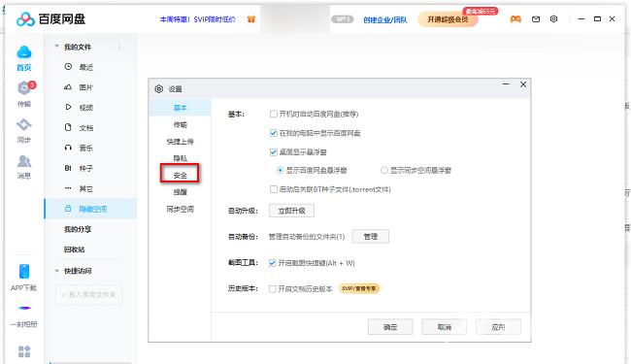The height and width of the screenshot is (364, 631).
Task: Click the 开通超级会员 button
Action: [x=448, y=19]
